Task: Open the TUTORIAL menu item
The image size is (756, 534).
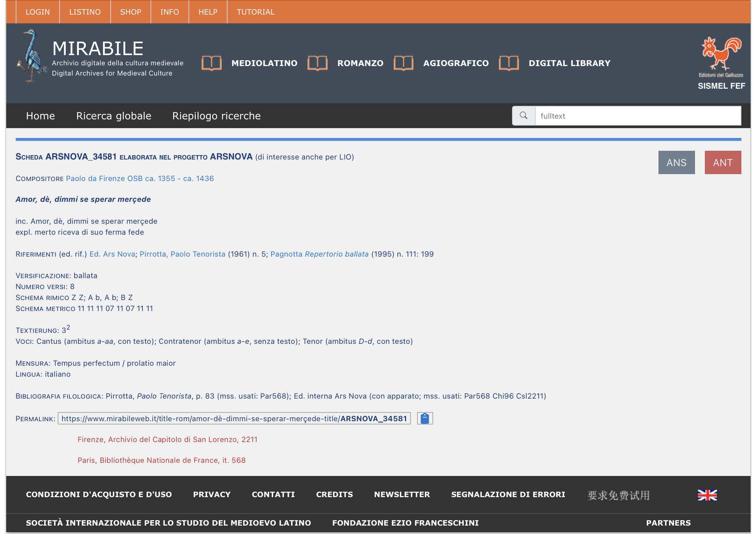Action: 255,12
